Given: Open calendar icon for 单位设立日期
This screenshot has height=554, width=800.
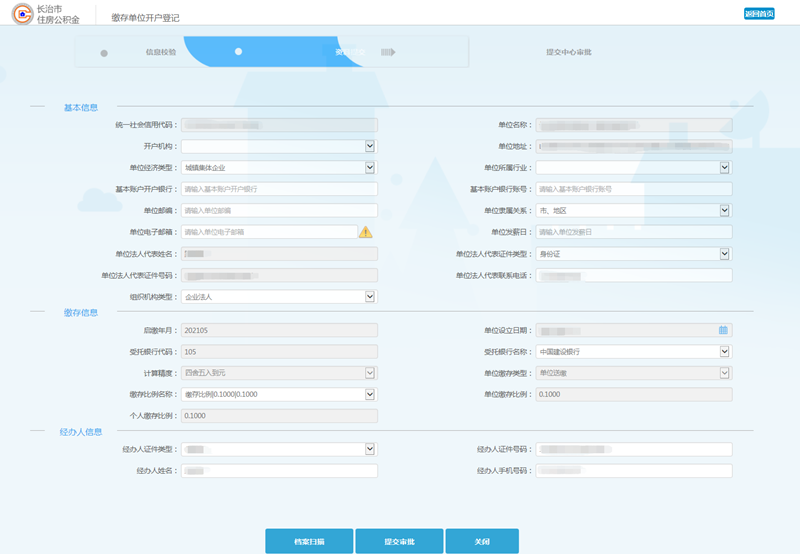Looking at the screenshot, I should click(723, 330).
